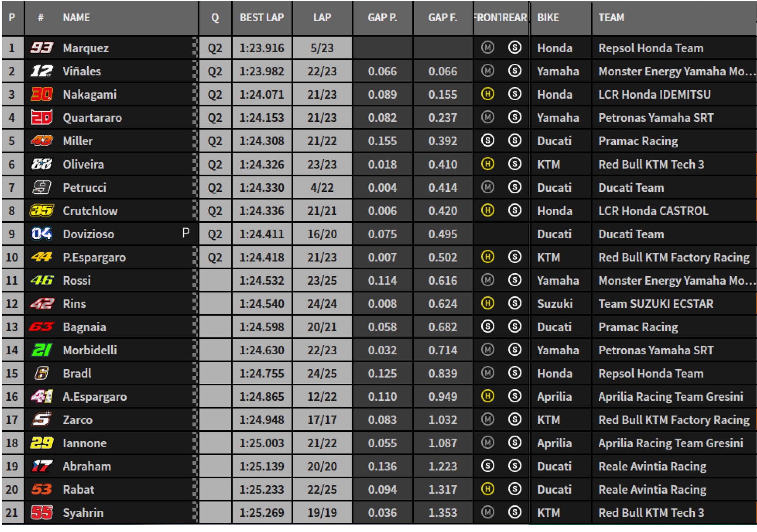Sort by the BEST LAP column header

262,18
